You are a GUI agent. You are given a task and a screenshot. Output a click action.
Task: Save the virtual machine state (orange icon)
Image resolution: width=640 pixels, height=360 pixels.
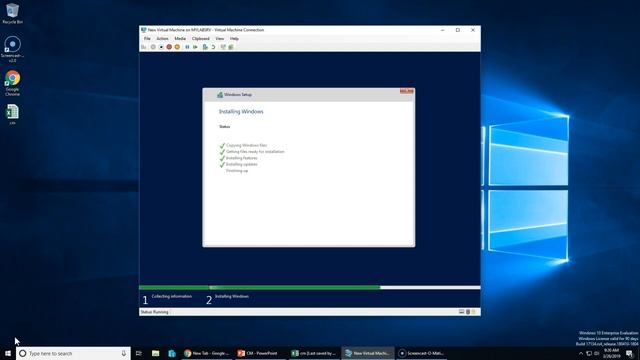click(177, 47)
